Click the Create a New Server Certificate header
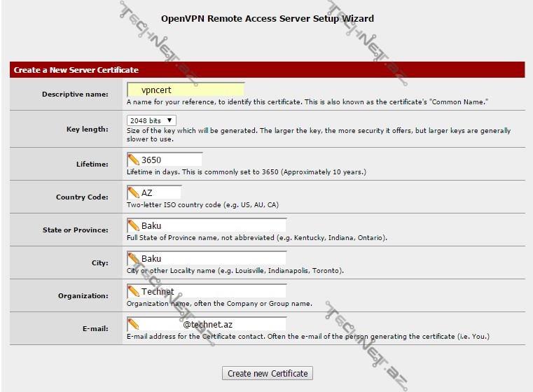Viewport: 533px width, 392px height. (x=76, y=70)
